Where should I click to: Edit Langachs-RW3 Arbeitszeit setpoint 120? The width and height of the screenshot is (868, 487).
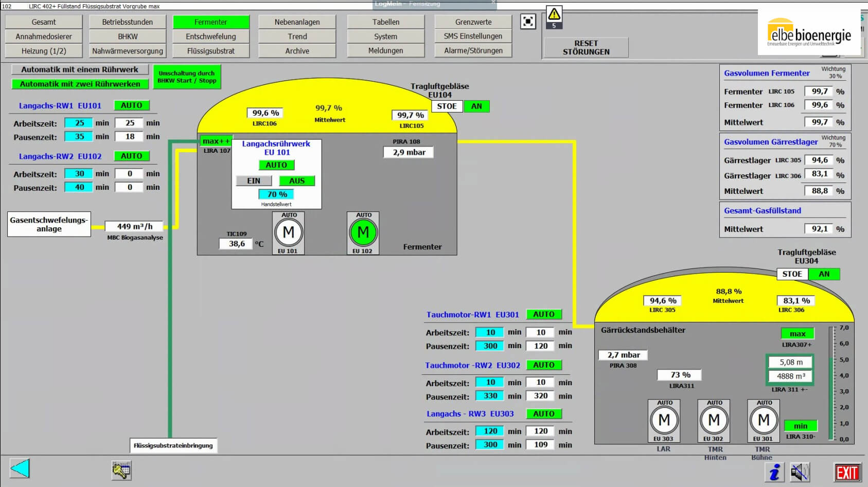490,431
